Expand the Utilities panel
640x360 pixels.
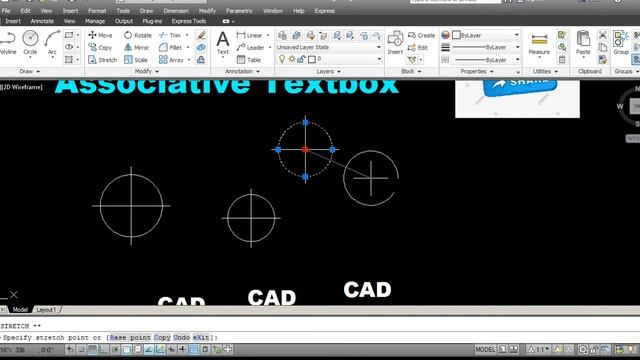[545, 71]
